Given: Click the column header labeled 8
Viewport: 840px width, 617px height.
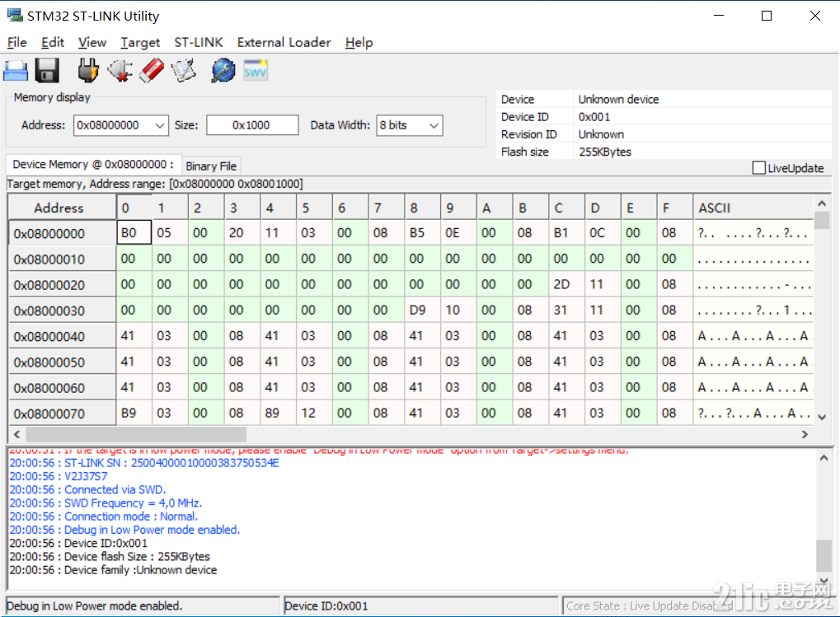Looking at the screenshot, I should tap(422, 208).
